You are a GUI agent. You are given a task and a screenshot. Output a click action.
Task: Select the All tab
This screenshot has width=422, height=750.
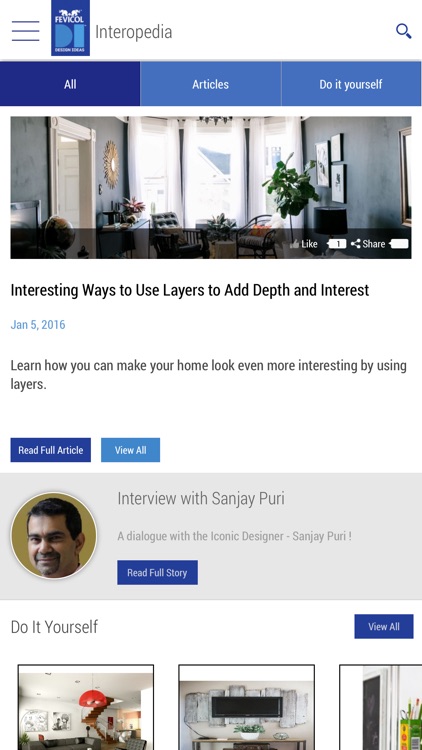pos(70,84)
